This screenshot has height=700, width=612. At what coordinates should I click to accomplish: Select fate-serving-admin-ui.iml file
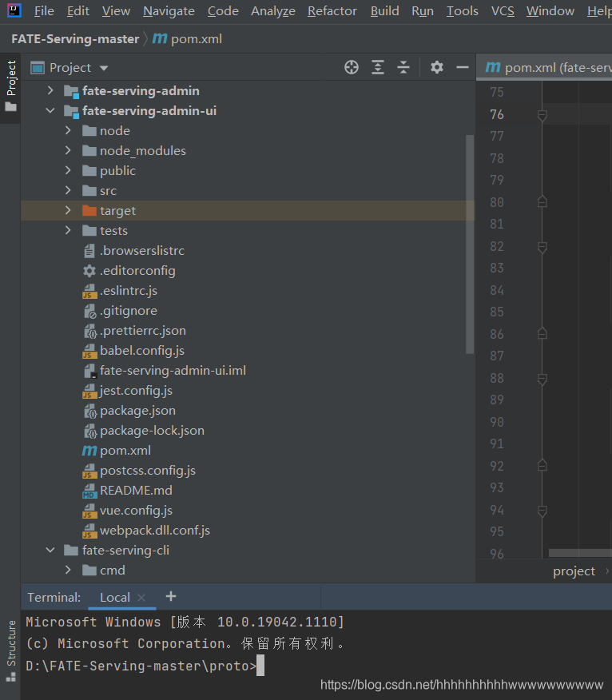coord(173,371)
